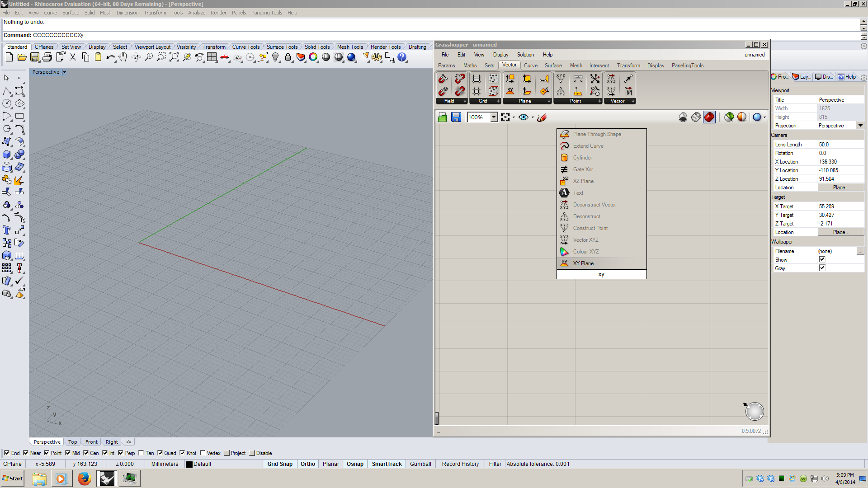Screen dimensions: 868x488
Task: Click the Zoom Extents icon
Action: pos(174,57)
